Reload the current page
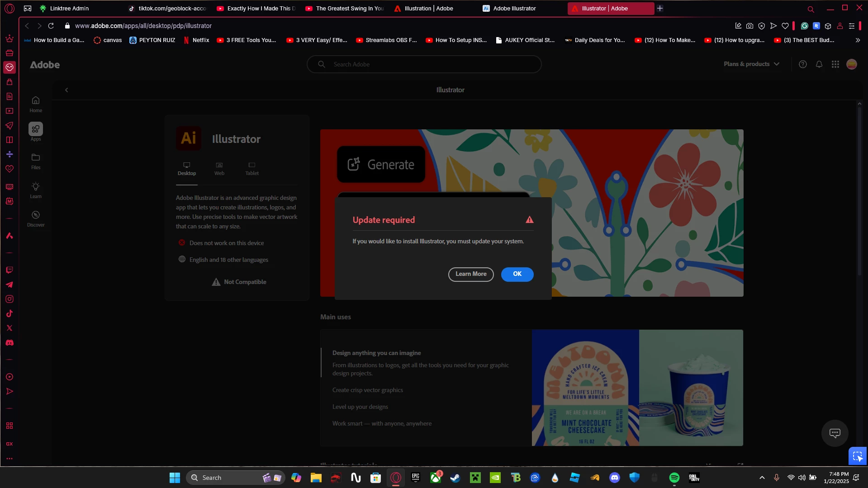Image resolution: width=868 pixels, height=488 pixels. 51,26
